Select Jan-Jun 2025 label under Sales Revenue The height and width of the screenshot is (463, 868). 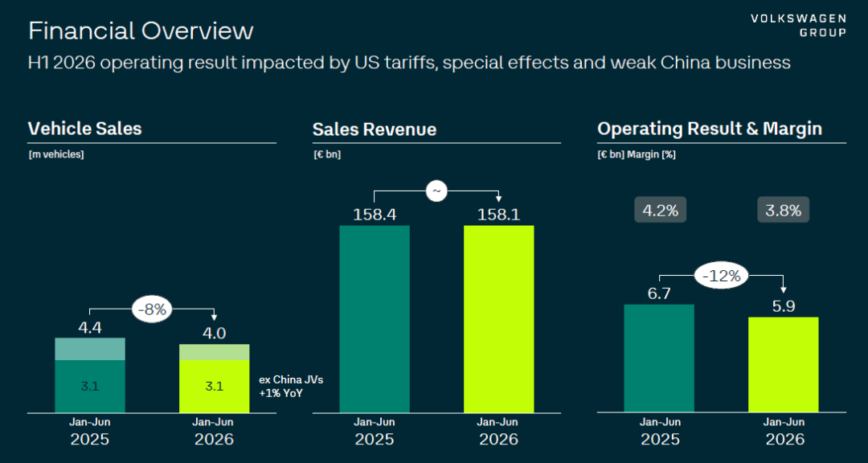(x=375, y=432)
